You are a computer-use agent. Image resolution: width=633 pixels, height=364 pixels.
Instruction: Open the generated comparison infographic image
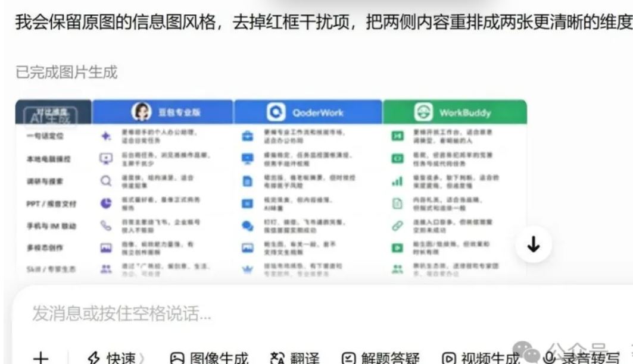[x=272, y=188]
